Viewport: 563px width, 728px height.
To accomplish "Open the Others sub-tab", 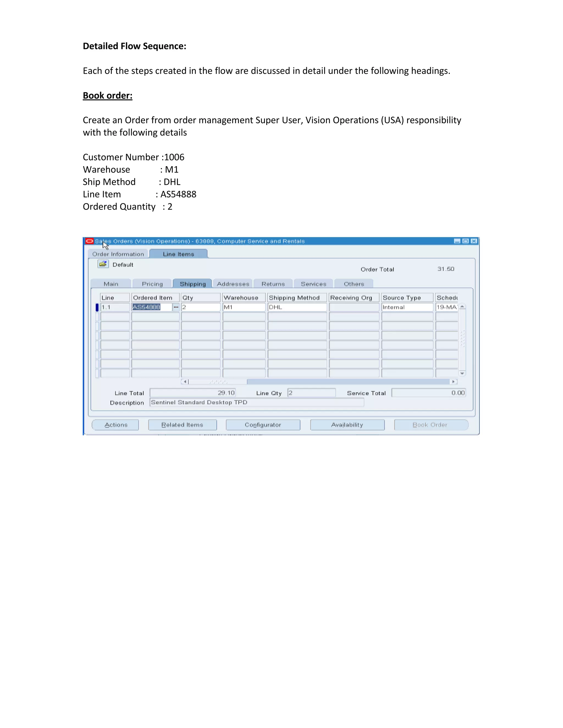I will click(354, 284).
